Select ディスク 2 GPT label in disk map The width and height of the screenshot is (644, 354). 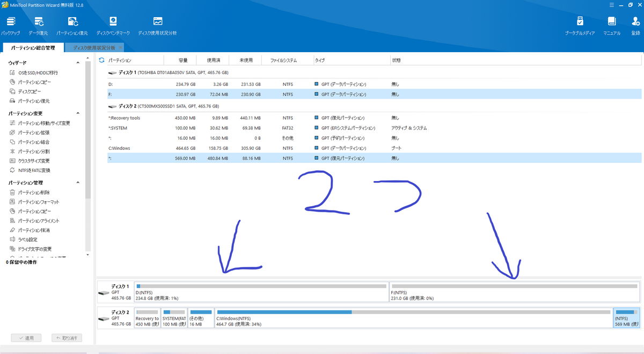tap(115, 317)
